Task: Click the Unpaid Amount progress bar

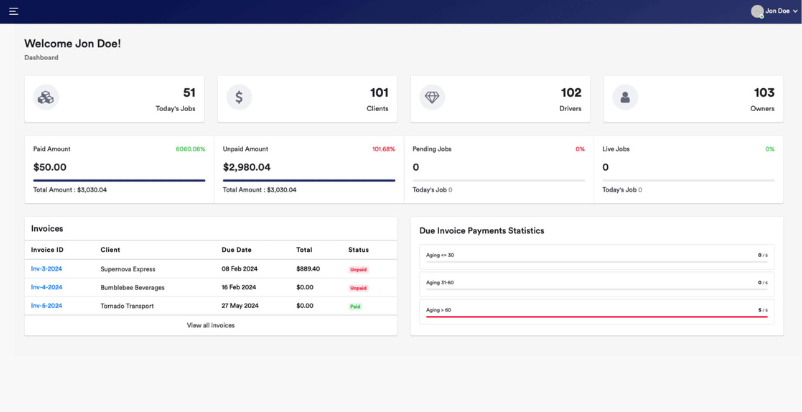Action: (x=309, y=181)
